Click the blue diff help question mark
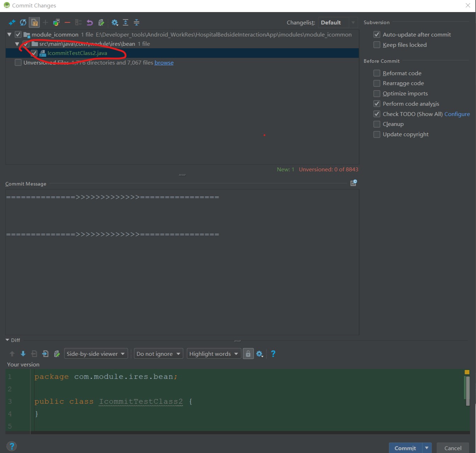This screenshot has height=453, width=476. click(273, 354)
